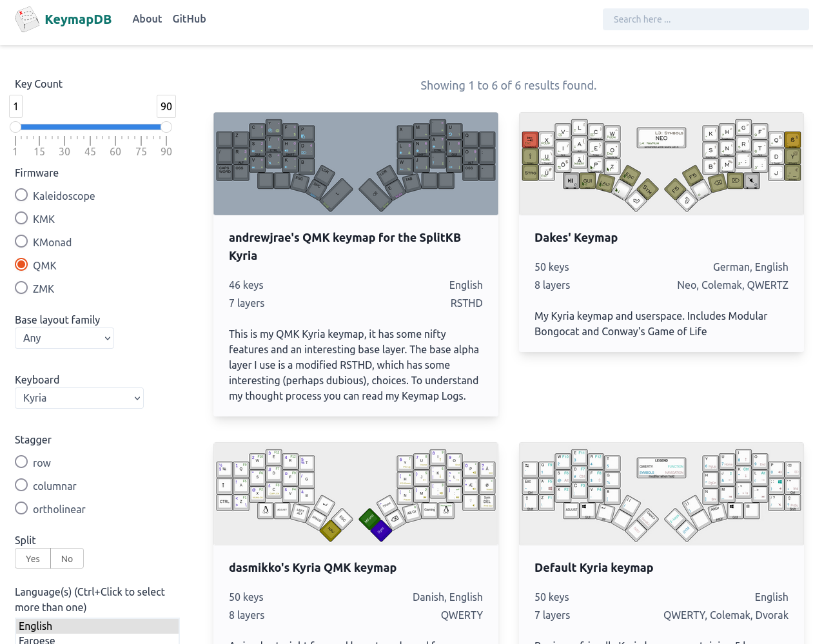Open the About page
The width and height of the screenshot is (813, 644).
(x=147, y=19)
